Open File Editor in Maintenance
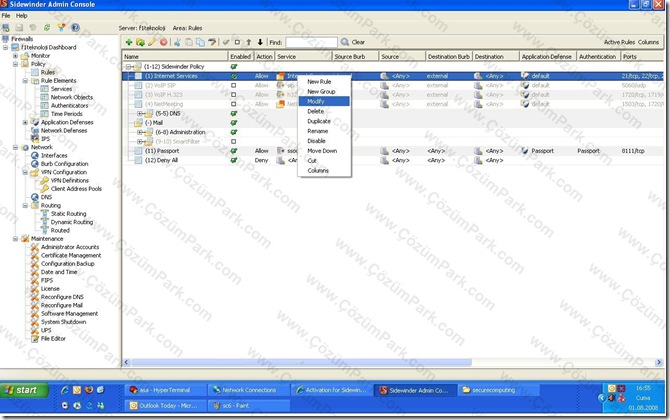 (x=53, y=338)
